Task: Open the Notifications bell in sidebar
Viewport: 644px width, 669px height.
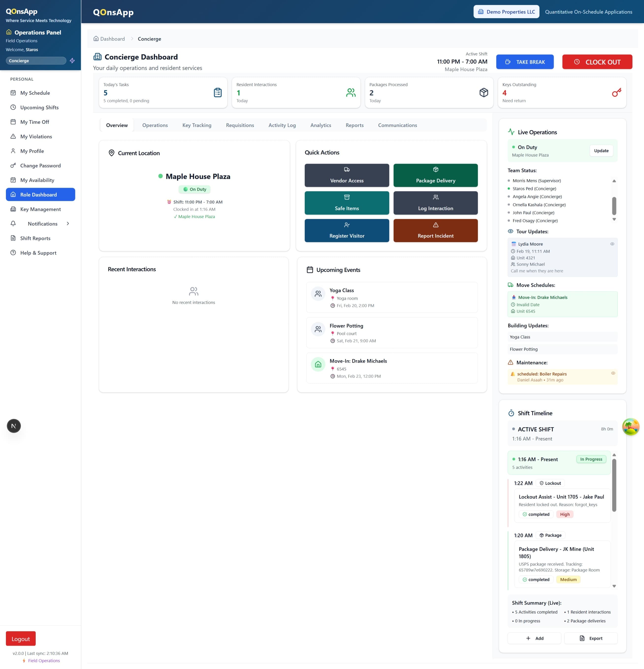Action: coord(13,224)
